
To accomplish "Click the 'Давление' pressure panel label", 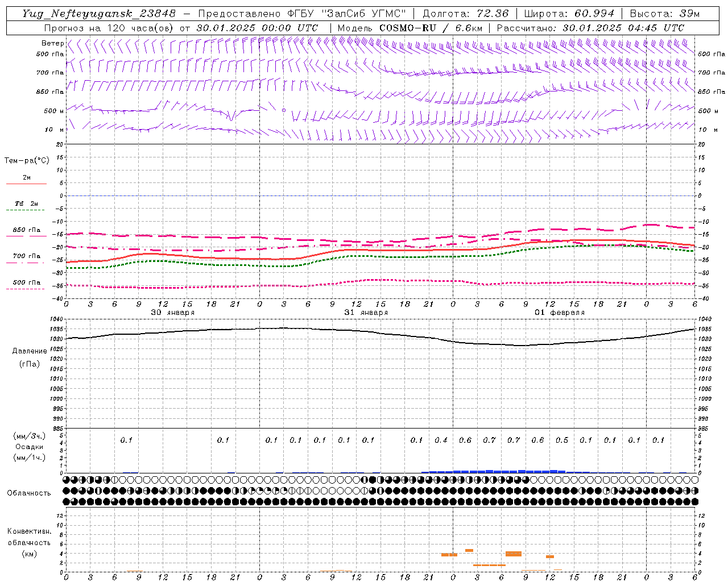I will click(30, 351).
